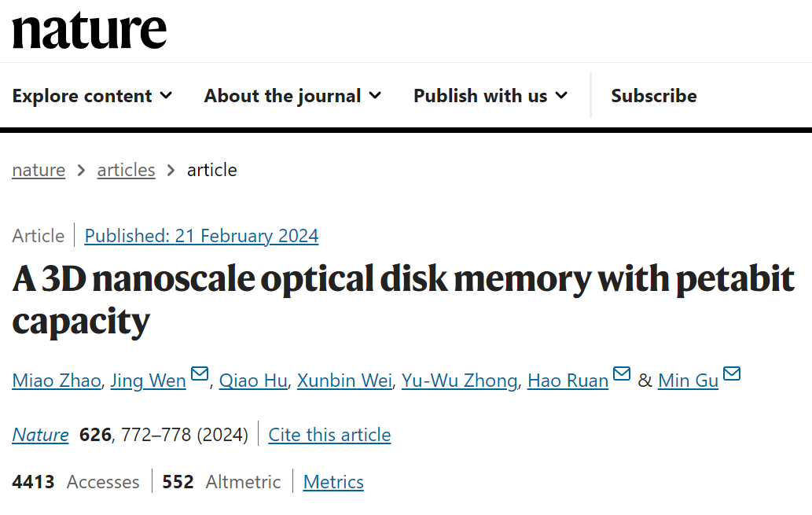Select author Xunbin Wei
Viewport: 812px width, 515px height.
click(x=344, y=381)
